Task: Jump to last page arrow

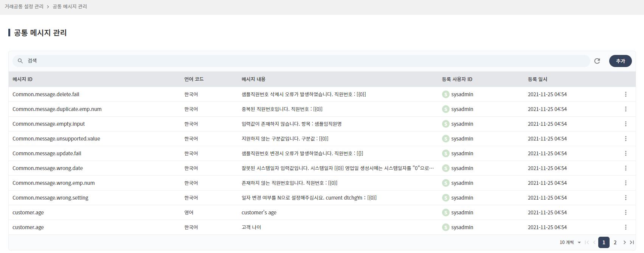Action: point(632,242)
